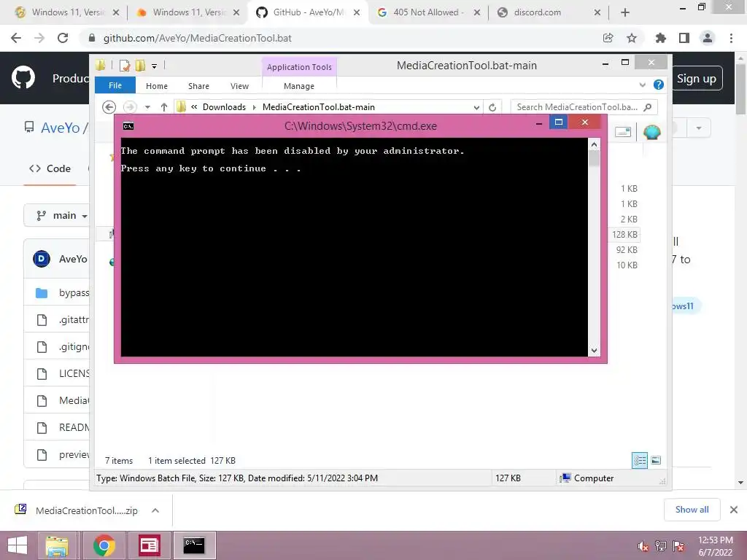Expand MediaCreationTool zip download options
This screenshot has width=747, height=560.
click(155, 510)
